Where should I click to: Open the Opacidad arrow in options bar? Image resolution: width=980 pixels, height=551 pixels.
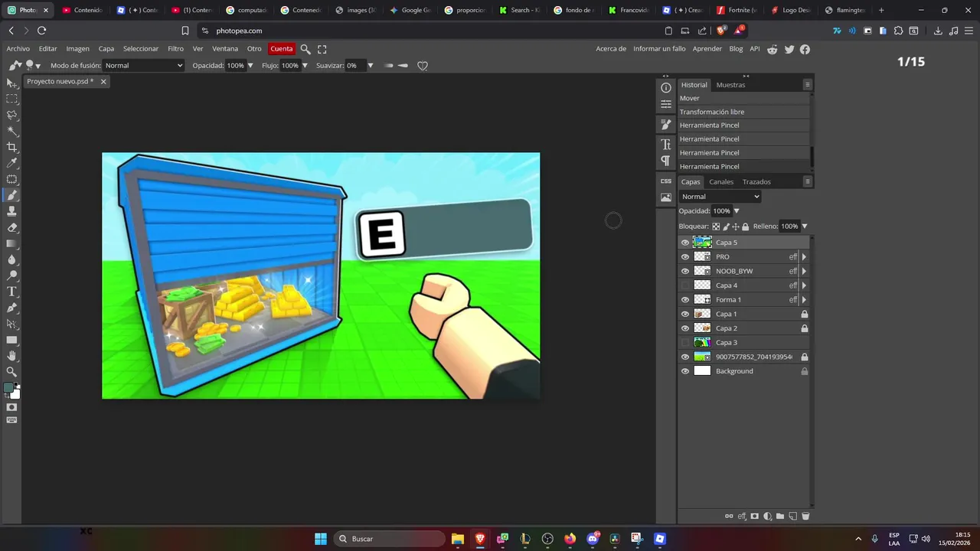tap(250, 66)
